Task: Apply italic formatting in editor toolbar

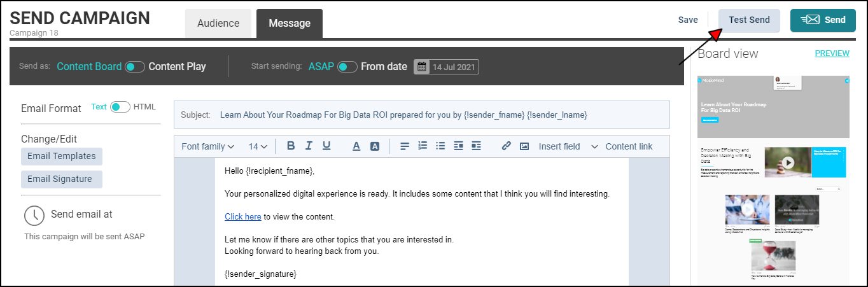Action: (309, 146)
